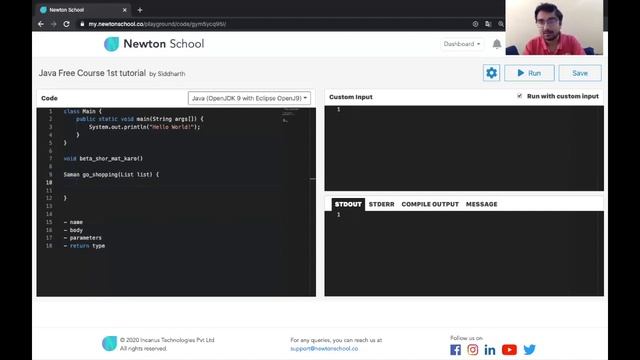Click the site lock icon in address bar
The height and width of the screenshot is (360, 640).
click(x=82, y=24)
